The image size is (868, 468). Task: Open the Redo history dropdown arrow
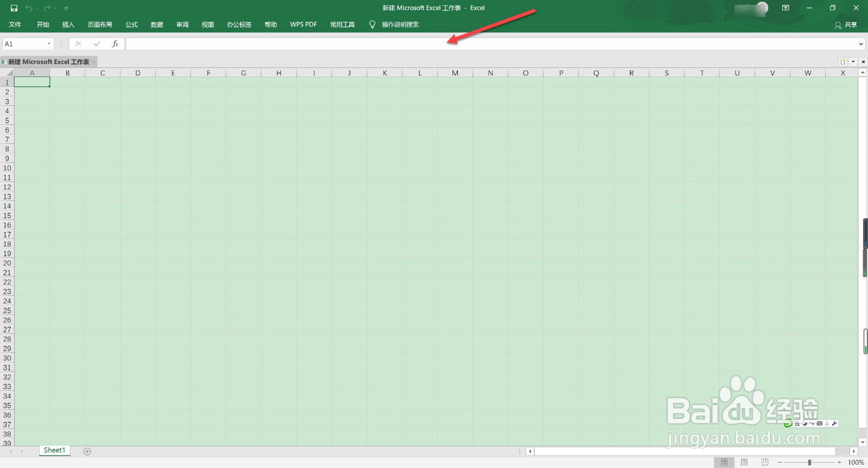click(x=55, y=8)
